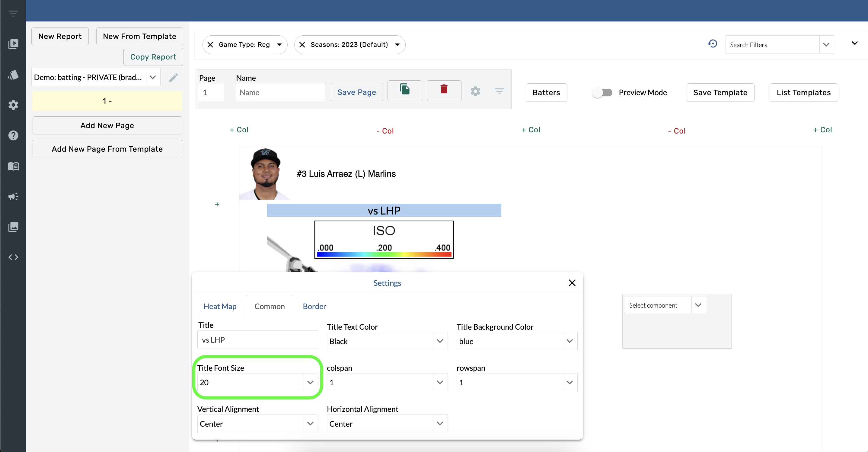Expand the Title Font Size dropdown

tap(310, 382)
